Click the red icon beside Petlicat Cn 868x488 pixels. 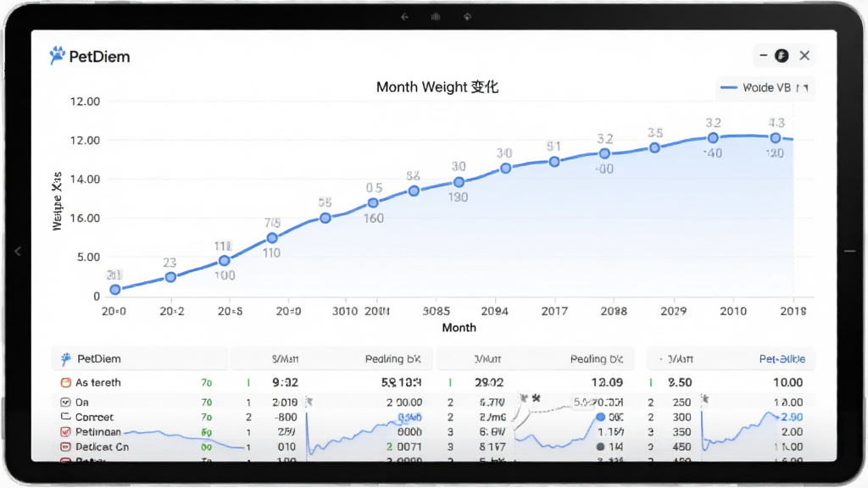[65, 446]
